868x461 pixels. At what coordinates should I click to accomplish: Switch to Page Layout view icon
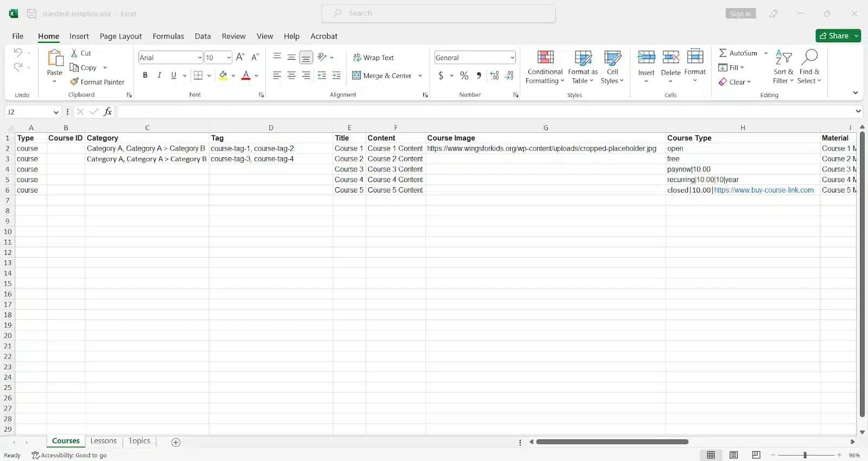pos(733,454)
